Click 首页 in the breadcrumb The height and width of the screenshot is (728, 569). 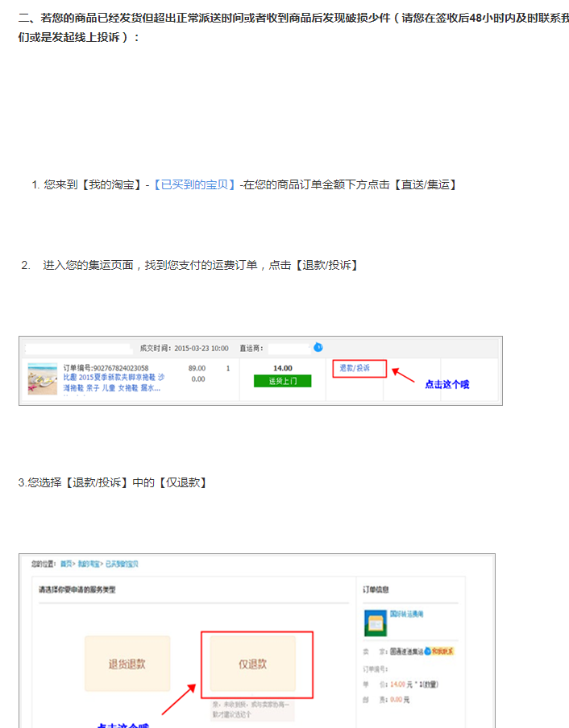[x=66, y=564]
